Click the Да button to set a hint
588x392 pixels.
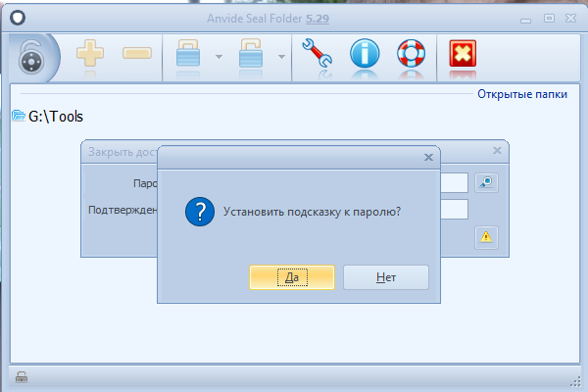coord(291,277)
